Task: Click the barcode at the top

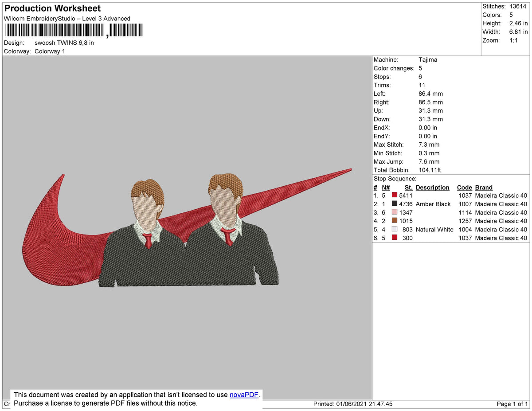Action: [74, 31]
